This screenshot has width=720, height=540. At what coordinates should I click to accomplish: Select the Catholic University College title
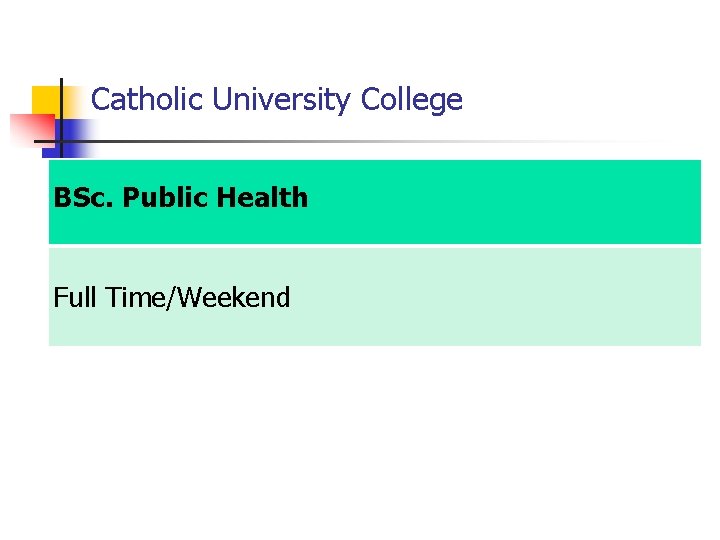tap(276, 100)
